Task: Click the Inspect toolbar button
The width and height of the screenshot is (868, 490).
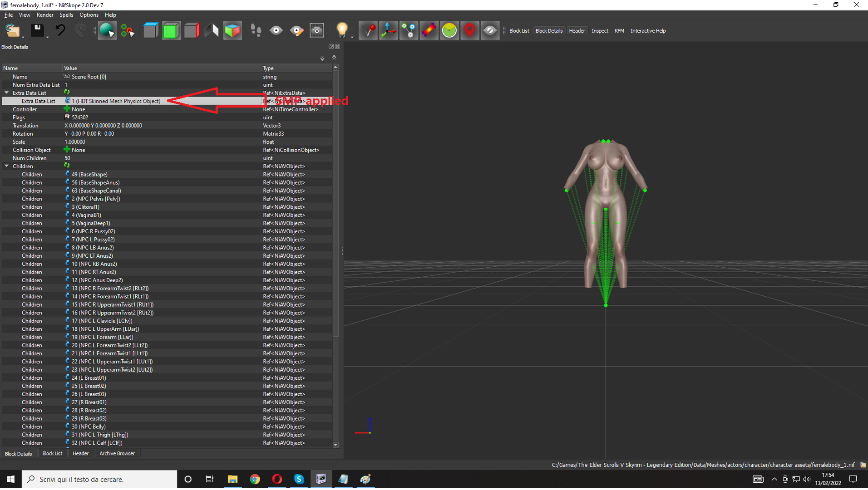Action: (600, 31)
